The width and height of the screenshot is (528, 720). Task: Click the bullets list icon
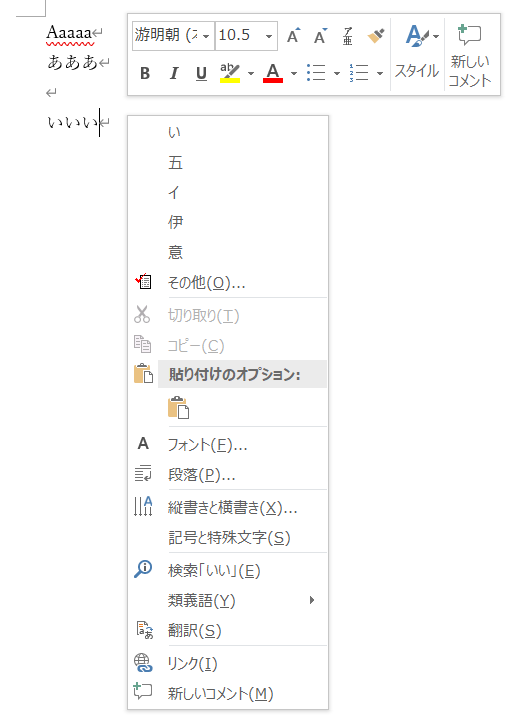tap(316, 73)
